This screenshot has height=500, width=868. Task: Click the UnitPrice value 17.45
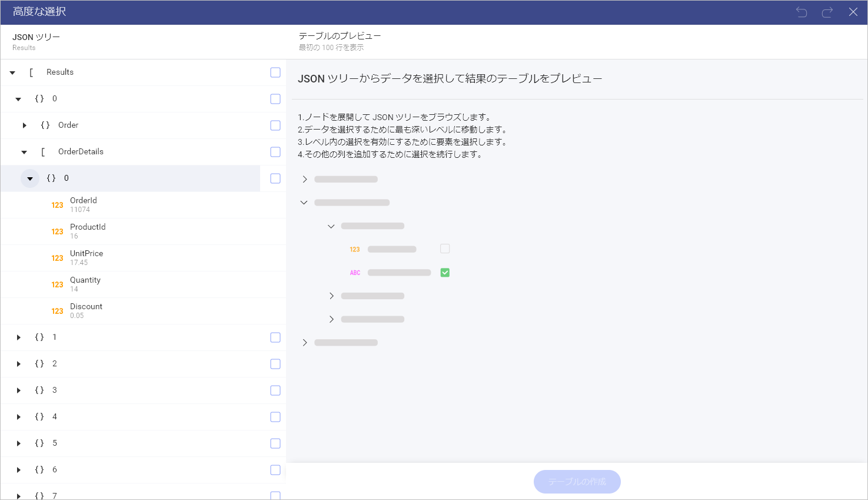pos(79,263)
